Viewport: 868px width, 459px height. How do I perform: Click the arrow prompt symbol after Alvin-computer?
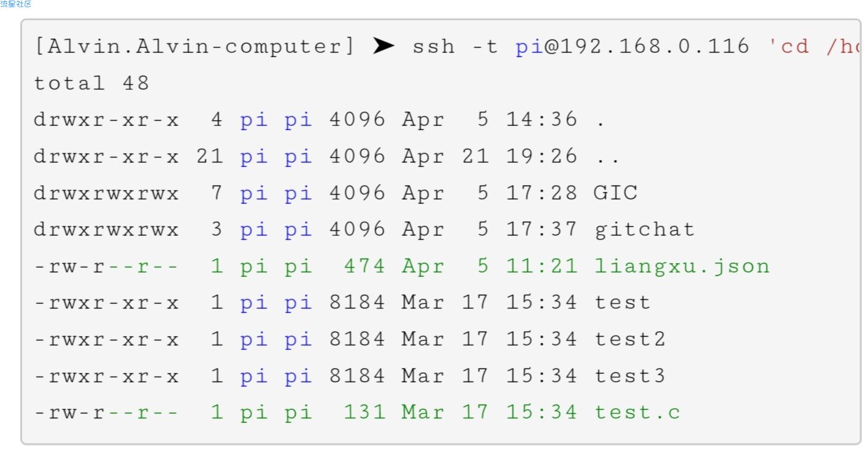point(383,46)
